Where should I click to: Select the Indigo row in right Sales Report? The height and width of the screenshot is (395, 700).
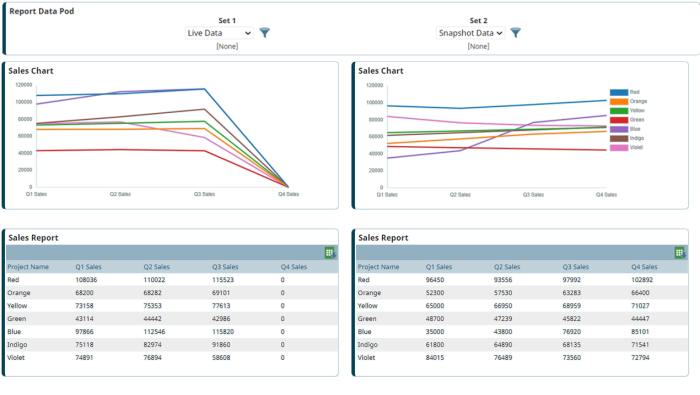522,345
